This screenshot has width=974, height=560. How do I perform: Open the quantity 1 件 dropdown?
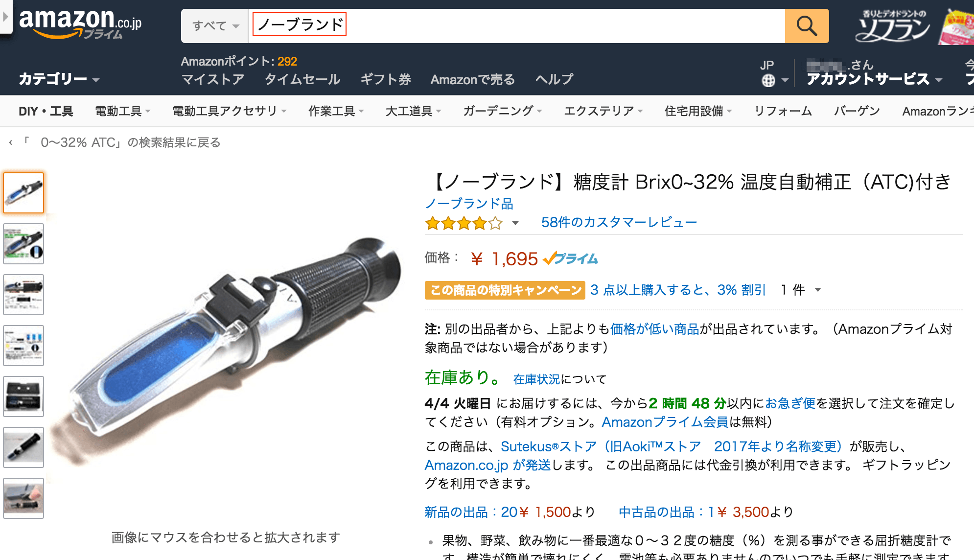[x=801, y=290]
